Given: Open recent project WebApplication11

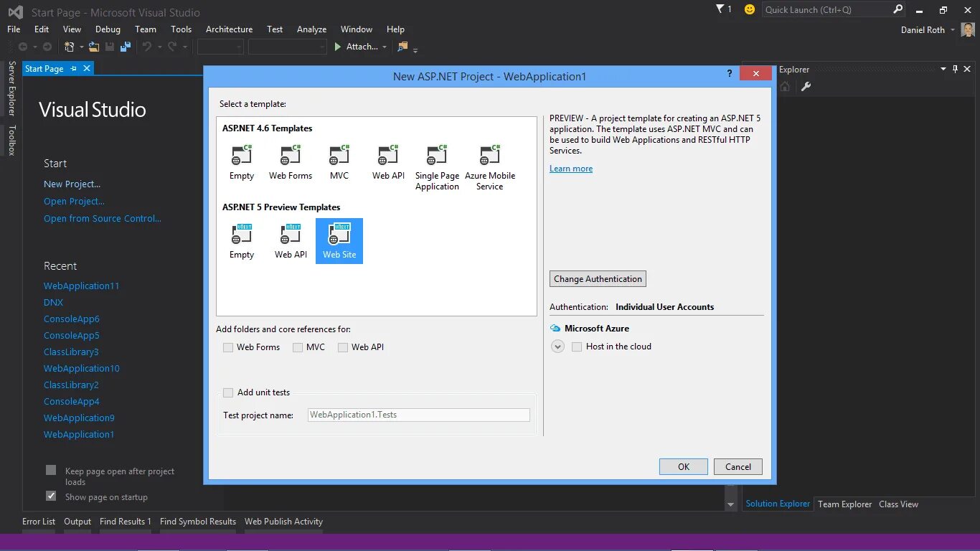Looking at the screenshot, I should 81,286.
